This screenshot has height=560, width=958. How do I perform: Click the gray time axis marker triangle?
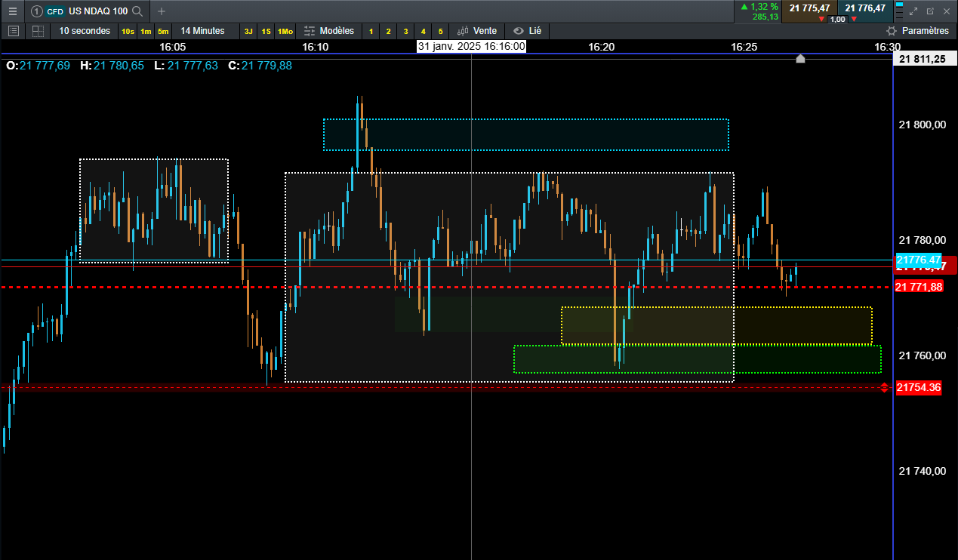[801, 58]
